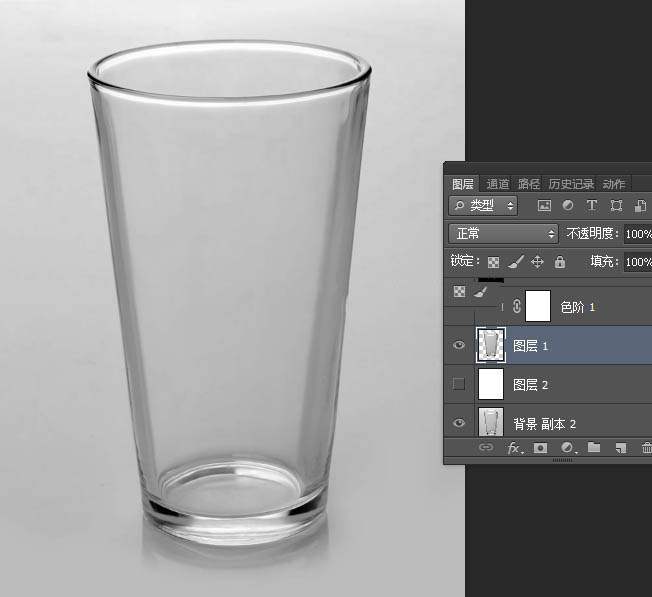Click the create new layer icon

coord(620,448)
